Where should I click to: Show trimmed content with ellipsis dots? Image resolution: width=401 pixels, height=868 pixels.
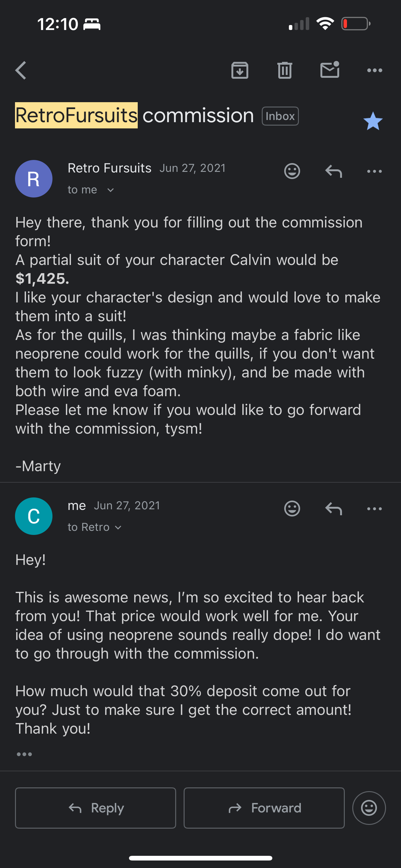pyautogui.click(x=24, y=754)
